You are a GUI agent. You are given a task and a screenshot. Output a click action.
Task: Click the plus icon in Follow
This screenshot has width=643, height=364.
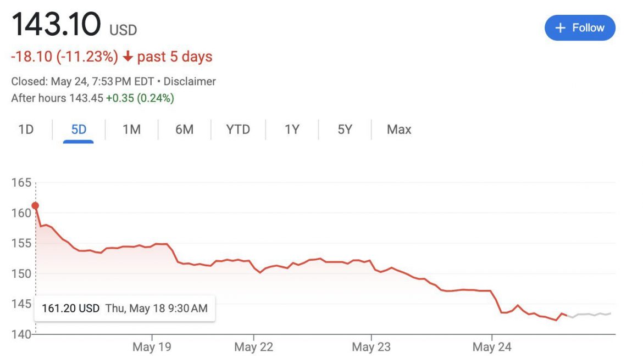(x=561, y=28)
